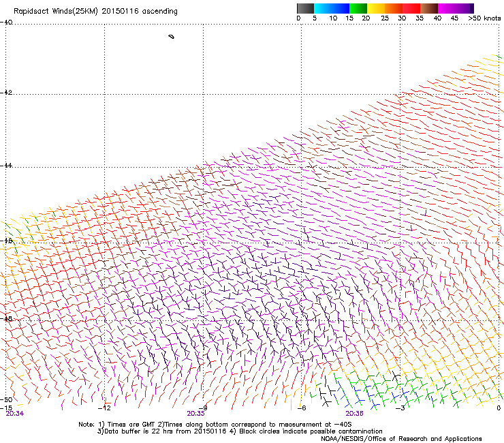504x443 pixels.
Task: Click the NOAA/NESDIS Office of Research credit text
Action: (401, 439)
